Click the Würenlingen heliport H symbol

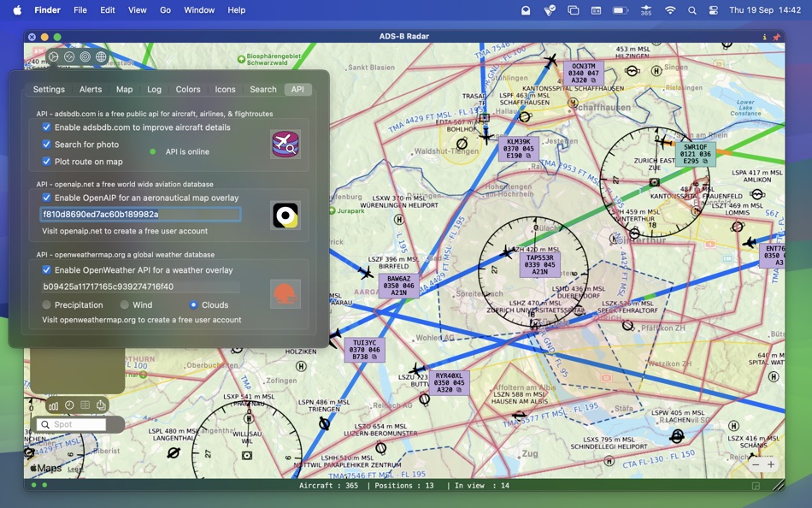399,219
